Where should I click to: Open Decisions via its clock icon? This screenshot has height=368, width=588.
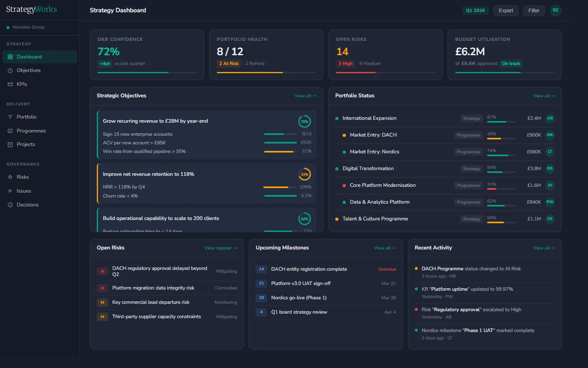point(10,204)
